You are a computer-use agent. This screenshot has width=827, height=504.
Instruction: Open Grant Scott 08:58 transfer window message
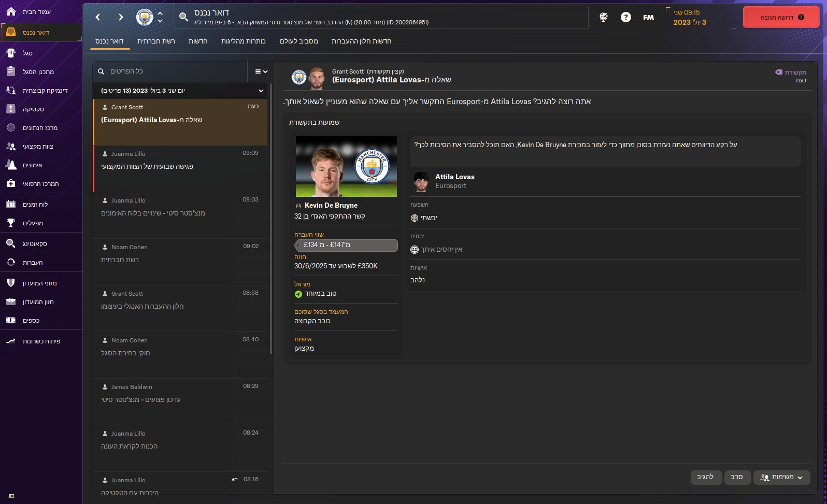coord(180,308)
